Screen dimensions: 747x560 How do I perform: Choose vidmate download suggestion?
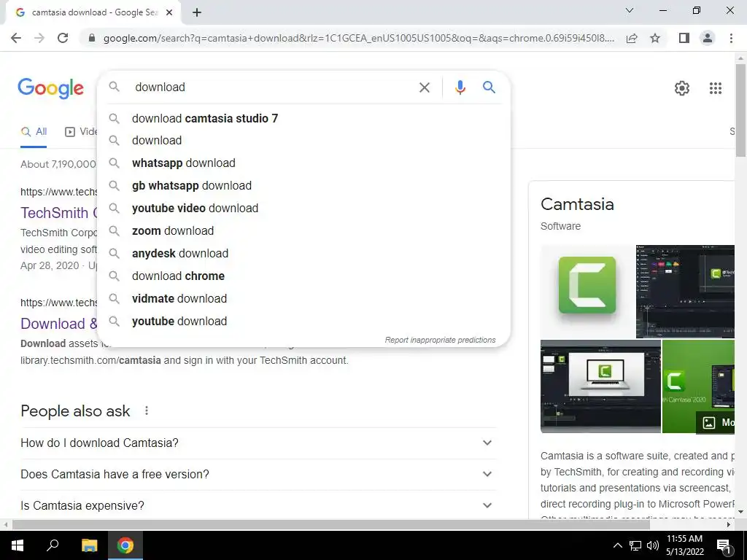click(x=303, y=298)
